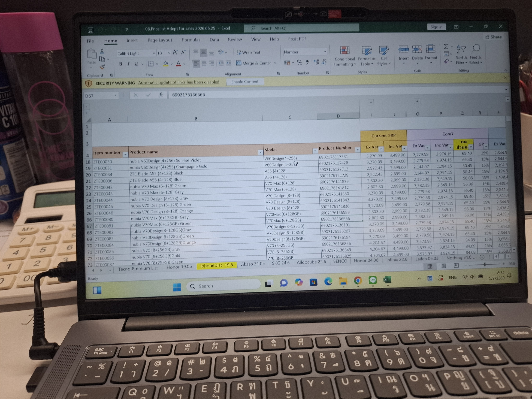Toggle Center horizontal alignment

coord(204,63)
